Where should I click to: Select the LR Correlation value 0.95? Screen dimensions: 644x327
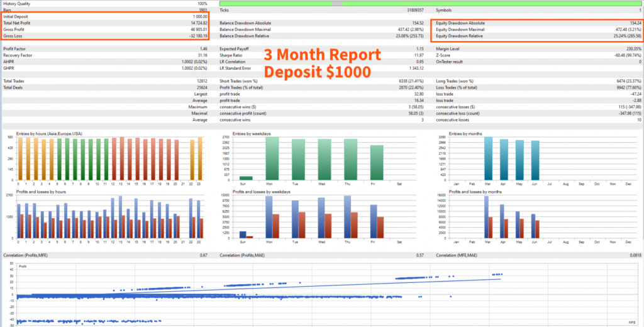click(421, 62)
